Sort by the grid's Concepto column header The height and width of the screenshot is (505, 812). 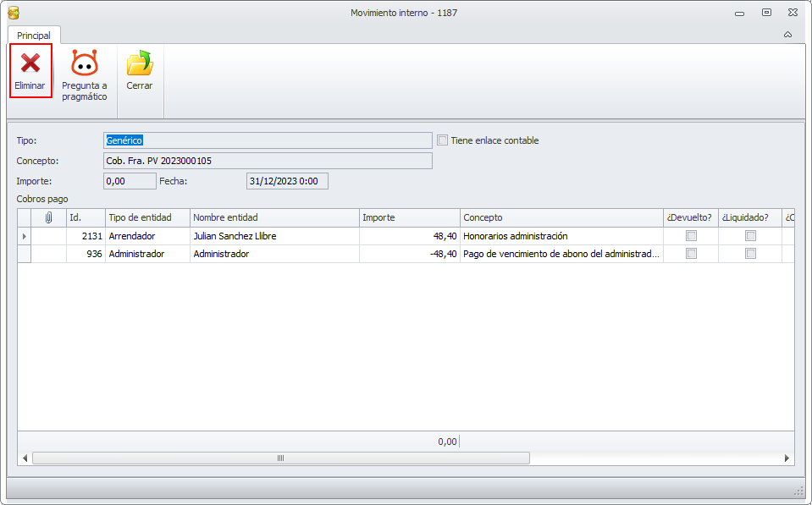tap(562, 218)
